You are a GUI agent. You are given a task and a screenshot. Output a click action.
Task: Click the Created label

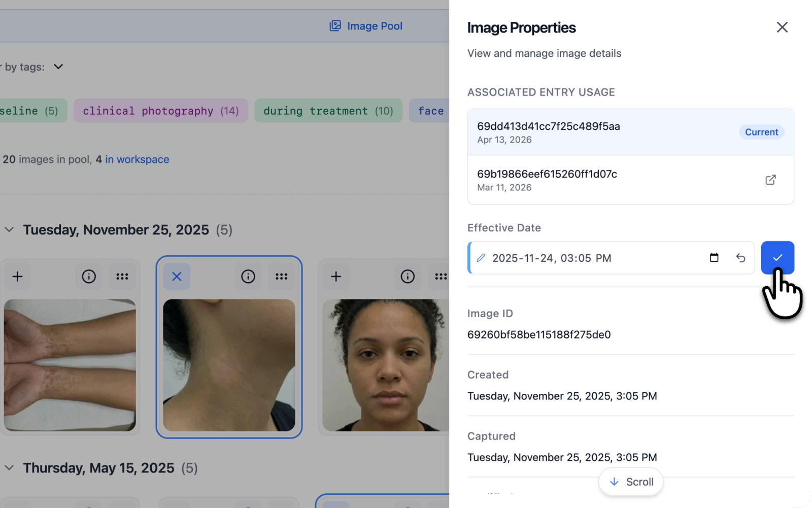[488, 375]
